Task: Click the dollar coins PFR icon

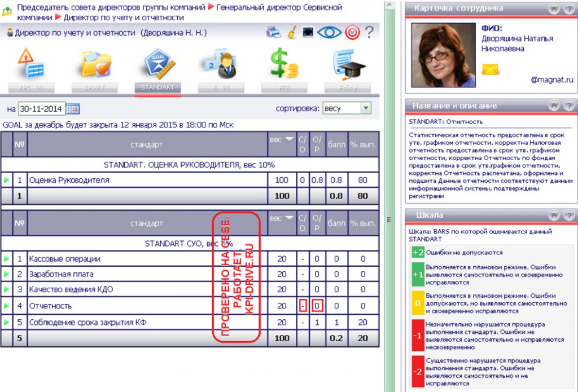Action: pos(284,63)
